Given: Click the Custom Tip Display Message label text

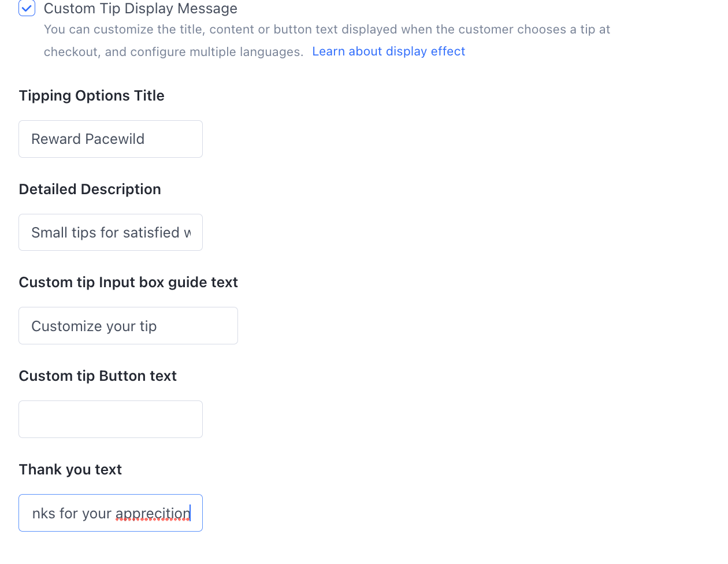Looking at the screenshot, I should tap(140, 9).
